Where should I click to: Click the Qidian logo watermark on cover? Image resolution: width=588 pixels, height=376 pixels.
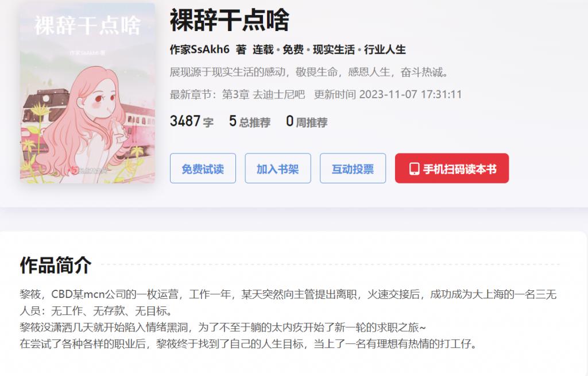pyautogui.click(x=89, y=171)
